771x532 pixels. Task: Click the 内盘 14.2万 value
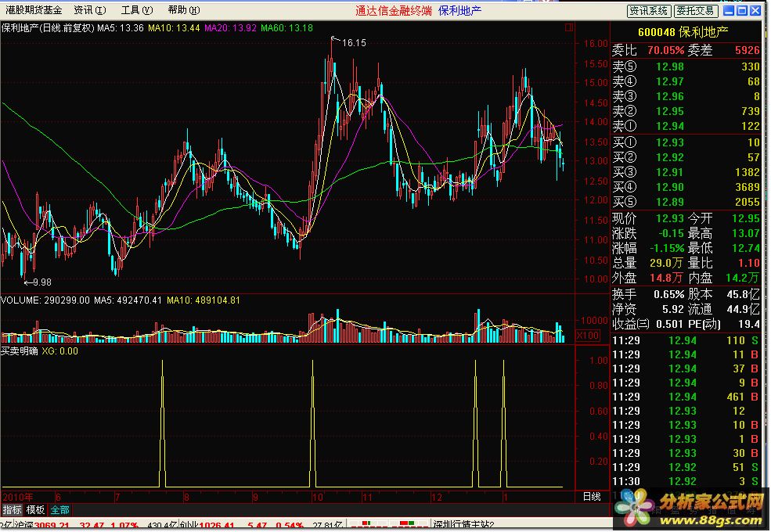coord(743,278)
